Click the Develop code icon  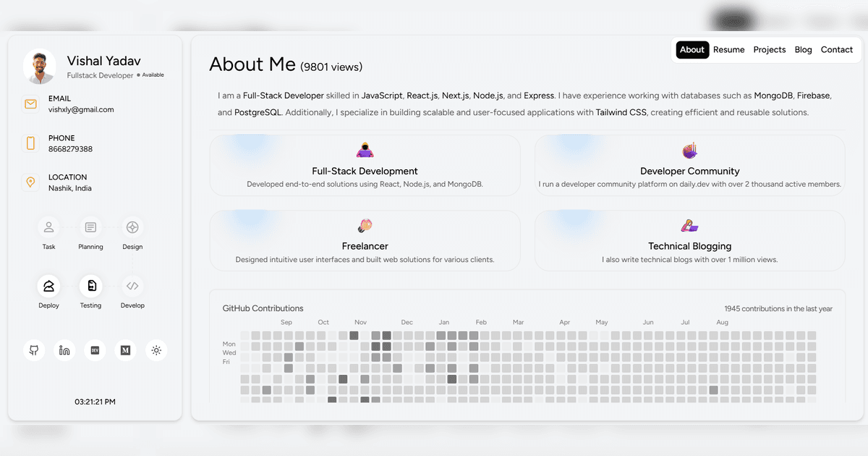coord(132,286)
